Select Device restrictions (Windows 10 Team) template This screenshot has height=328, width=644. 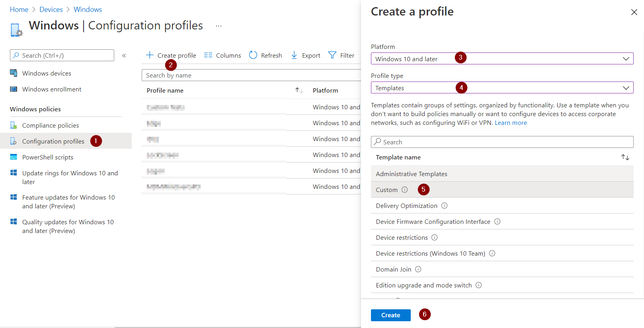[x=502, y=253]
